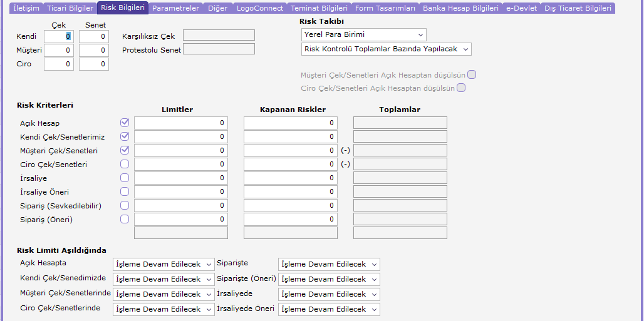Focus the Kendi Senet count field

click(94, 36)
